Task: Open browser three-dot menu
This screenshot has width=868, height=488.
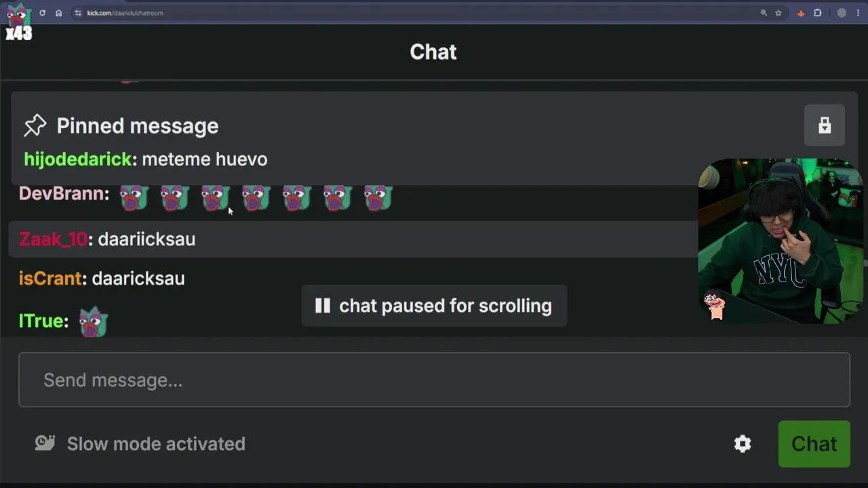Action: pos(860,13)
